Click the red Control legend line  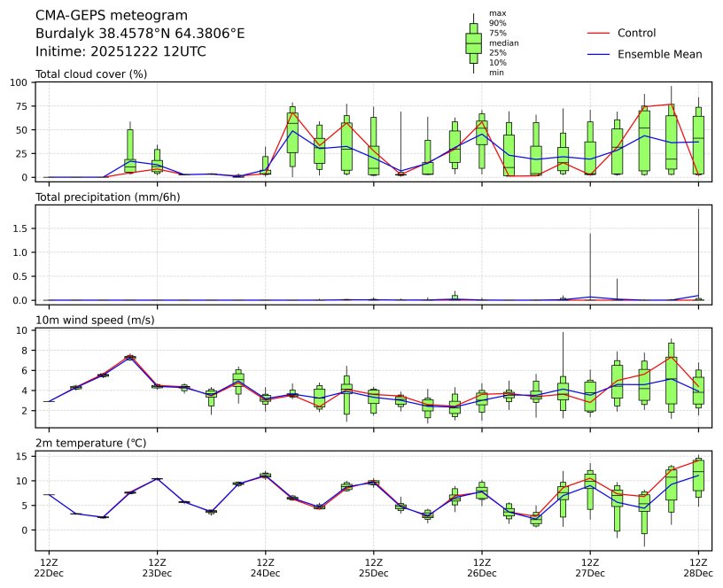point(599,33)
